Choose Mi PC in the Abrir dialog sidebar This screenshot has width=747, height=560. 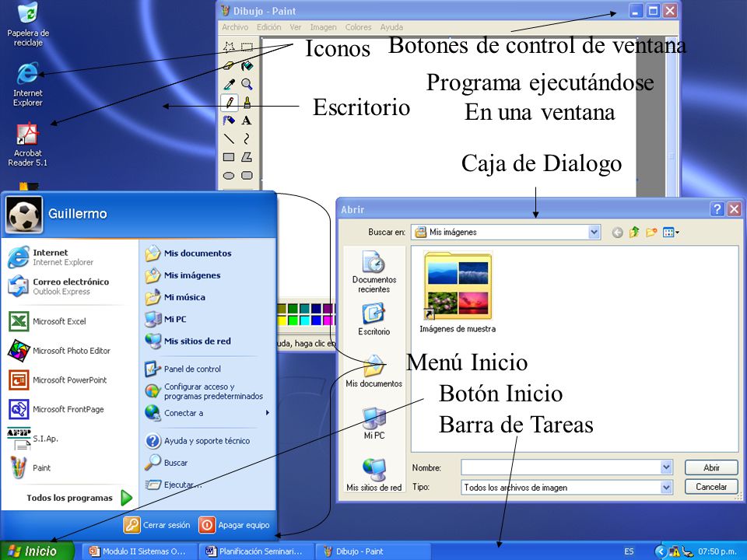(x=374, y=423)
